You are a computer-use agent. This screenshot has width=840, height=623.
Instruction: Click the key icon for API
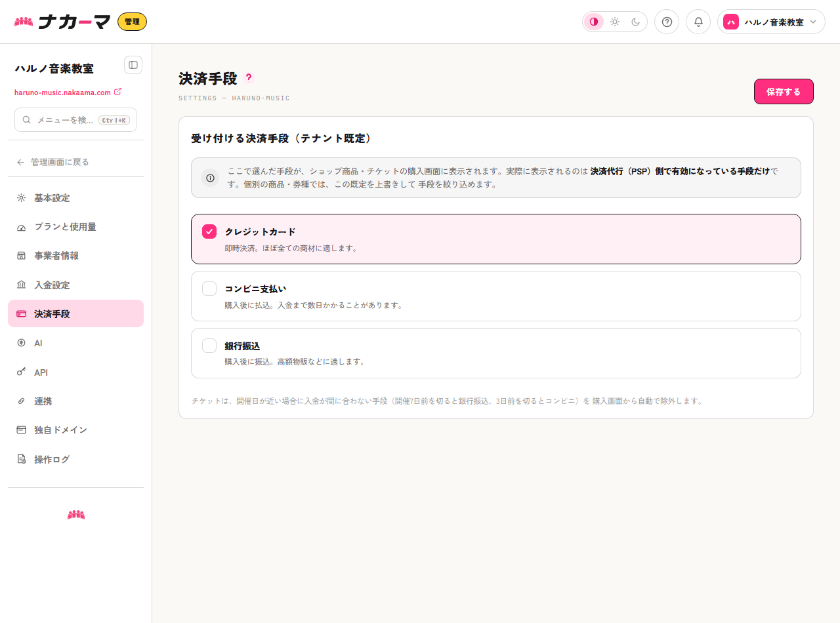tap(21, 372)
